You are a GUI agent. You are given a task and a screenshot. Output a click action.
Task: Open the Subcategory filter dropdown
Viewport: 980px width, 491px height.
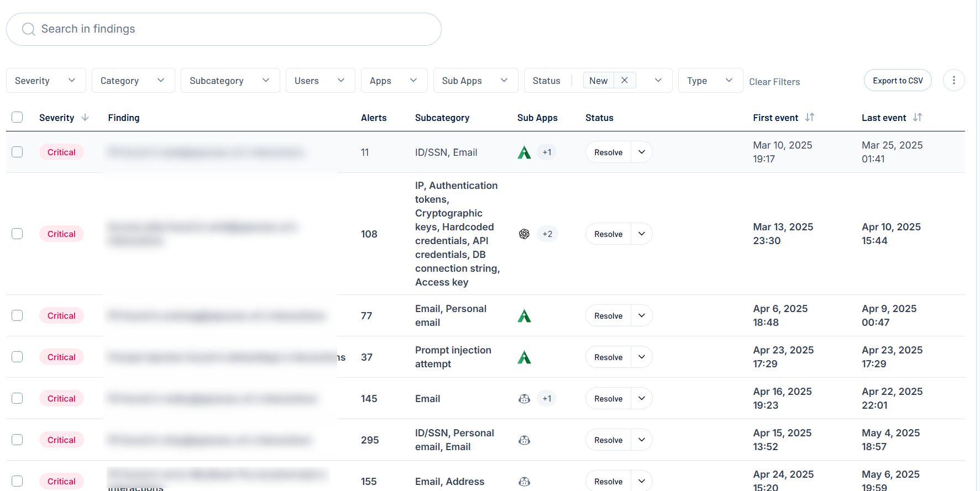tap(230, 81)
